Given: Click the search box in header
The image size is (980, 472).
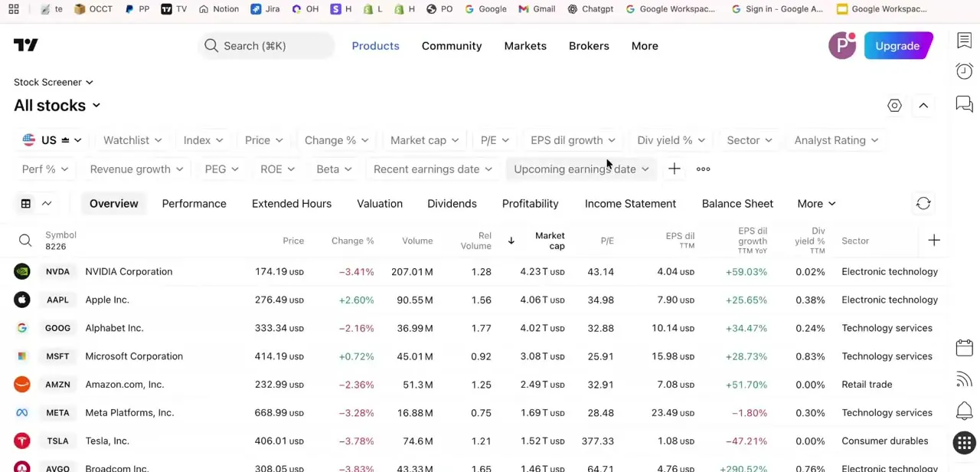Looking at the screenshot, I should coord(266,46).
